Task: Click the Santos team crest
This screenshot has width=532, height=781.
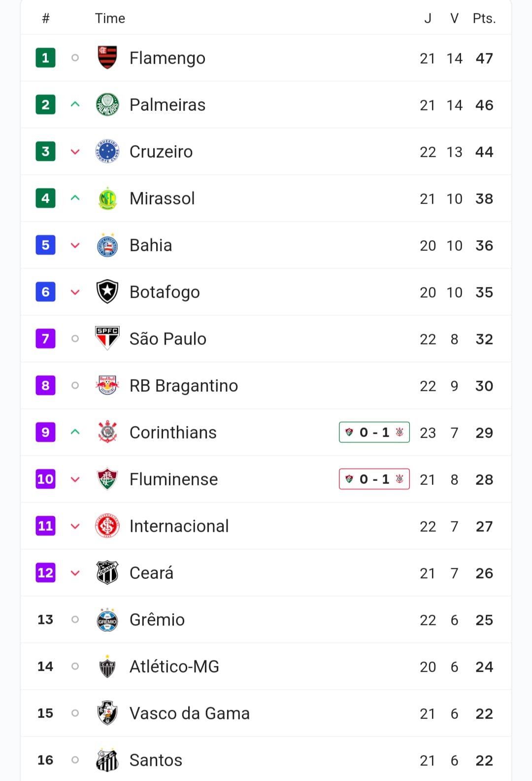Action: (x=107, y=760)
